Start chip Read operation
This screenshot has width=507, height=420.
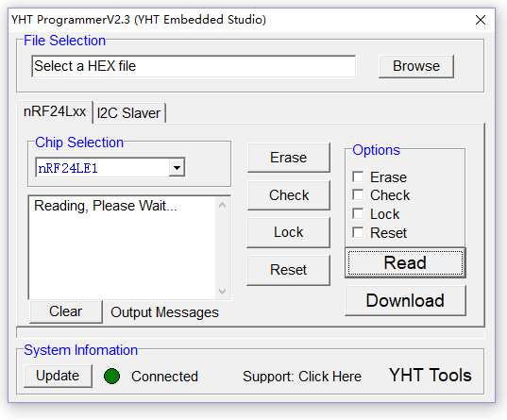pos(405,262)
